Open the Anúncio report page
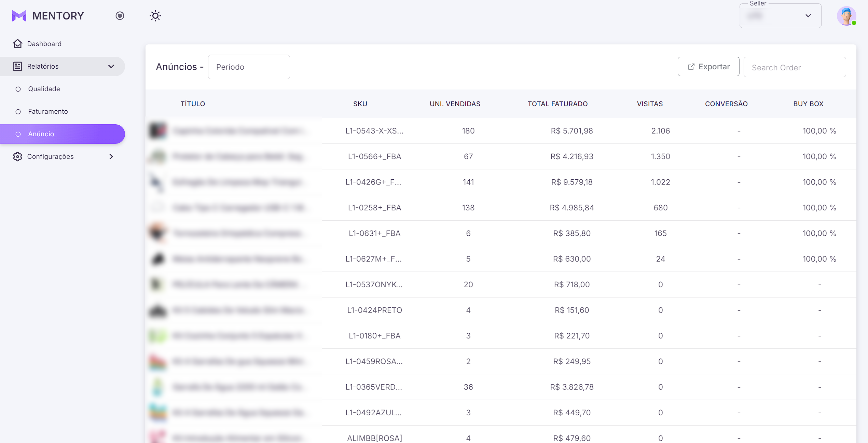 41,134
